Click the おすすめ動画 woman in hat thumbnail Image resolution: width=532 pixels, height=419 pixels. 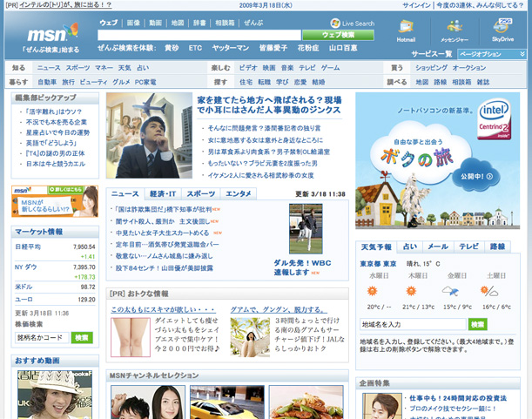click(55, 395)
